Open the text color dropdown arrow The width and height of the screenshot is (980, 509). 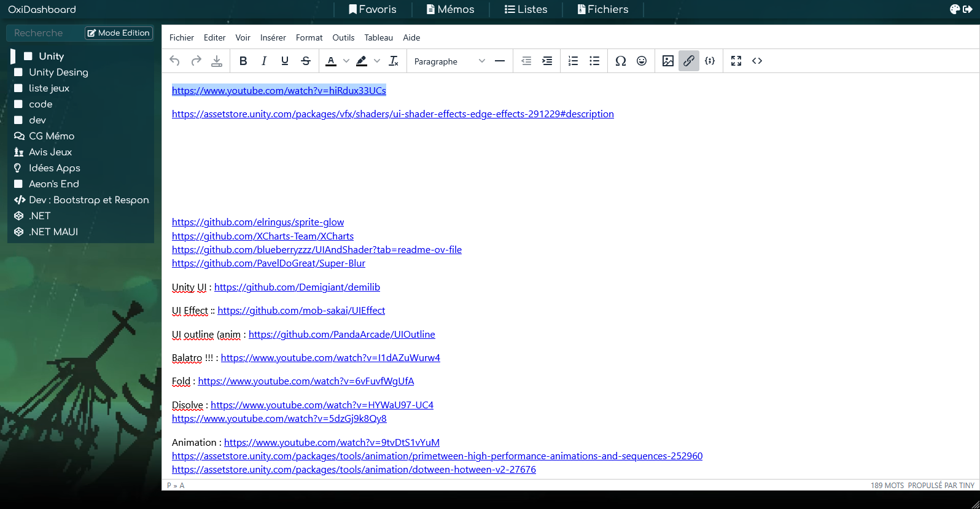[x=346, y=61]
